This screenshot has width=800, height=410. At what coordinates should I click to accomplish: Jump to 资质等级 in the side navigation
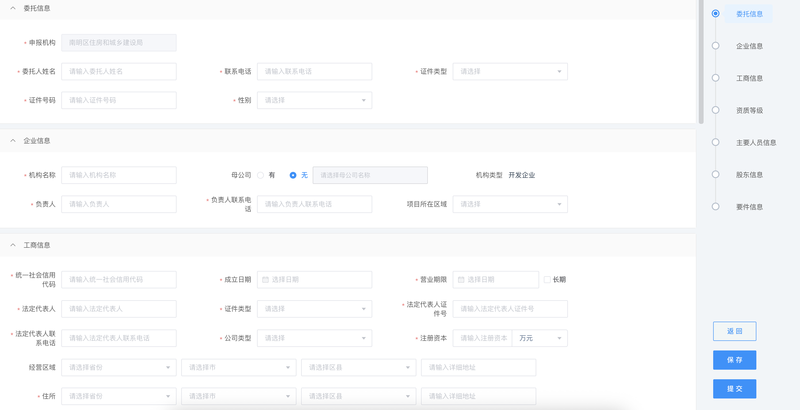click(749, 110)
